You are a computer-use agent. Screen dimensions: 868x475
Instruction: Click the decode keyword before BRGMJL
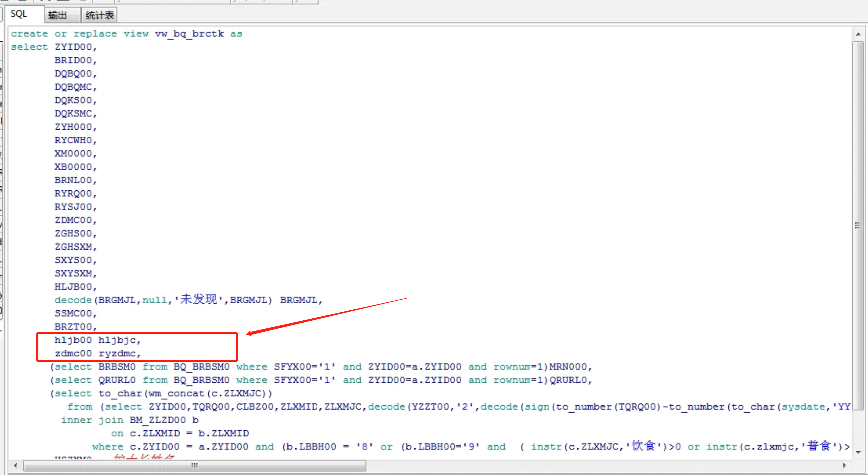[73, 300]
